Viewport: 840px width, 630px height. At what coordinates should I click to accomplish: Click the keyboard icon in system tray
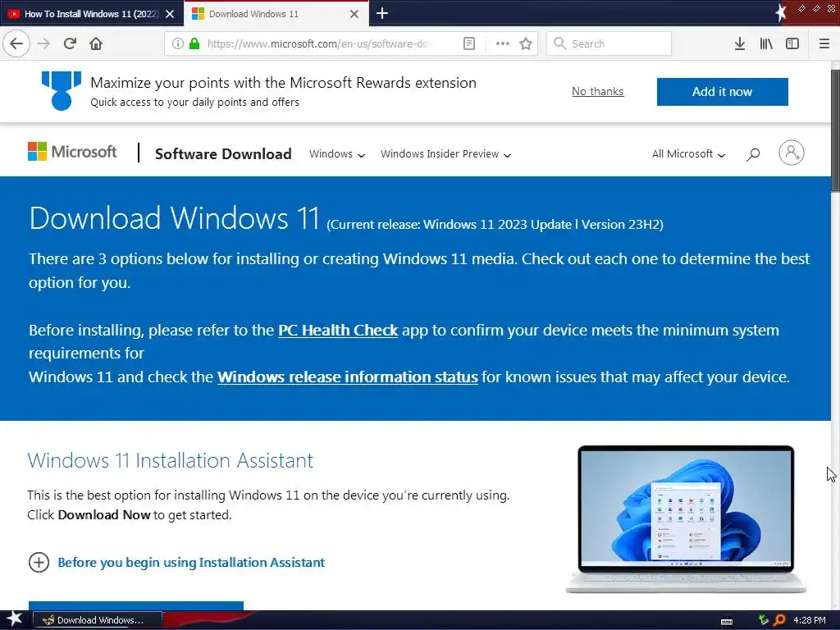(727, 621)
